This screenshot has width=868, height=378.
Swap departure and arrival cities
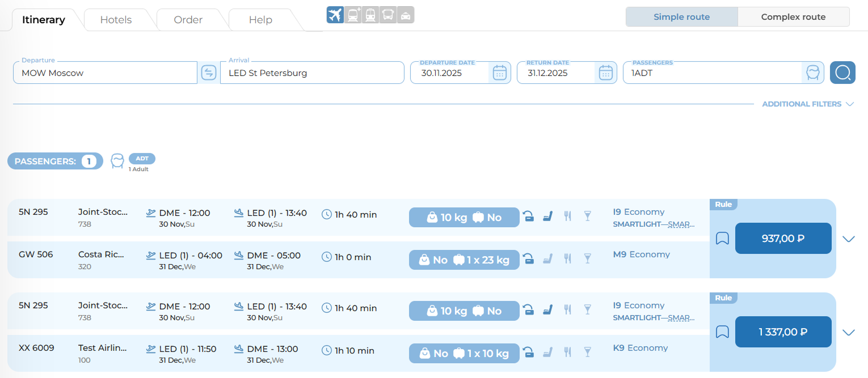[x=209, y=73]
